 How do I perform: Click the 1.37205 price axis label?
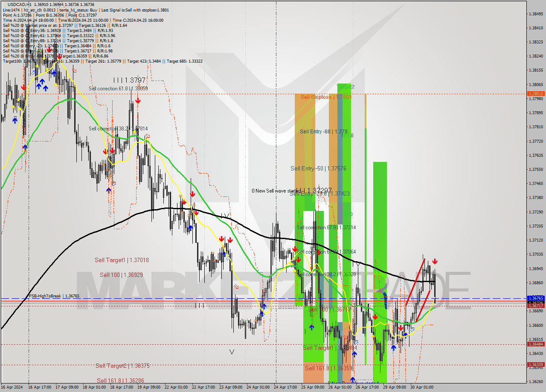coord(536,226)
